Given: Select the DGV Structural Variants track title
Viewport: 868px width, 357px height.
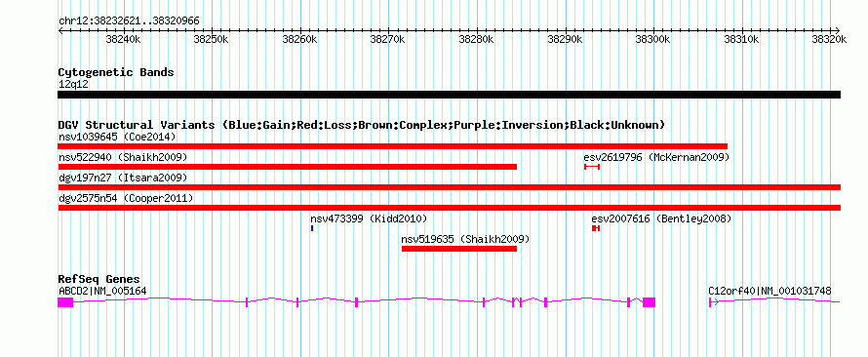Looking at the screenshot, I should point(362,125).
